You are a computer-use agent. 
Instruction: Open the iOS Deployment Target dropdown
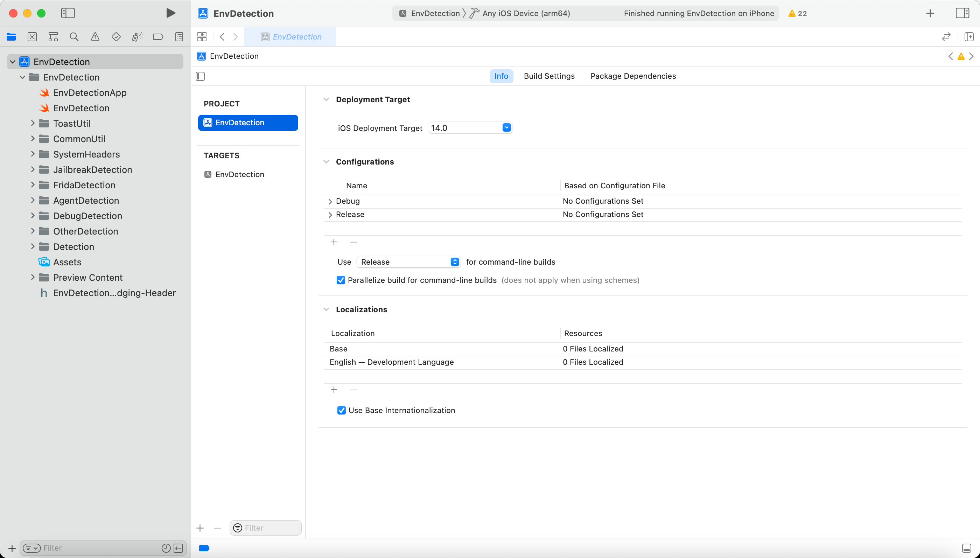[506, 128]
